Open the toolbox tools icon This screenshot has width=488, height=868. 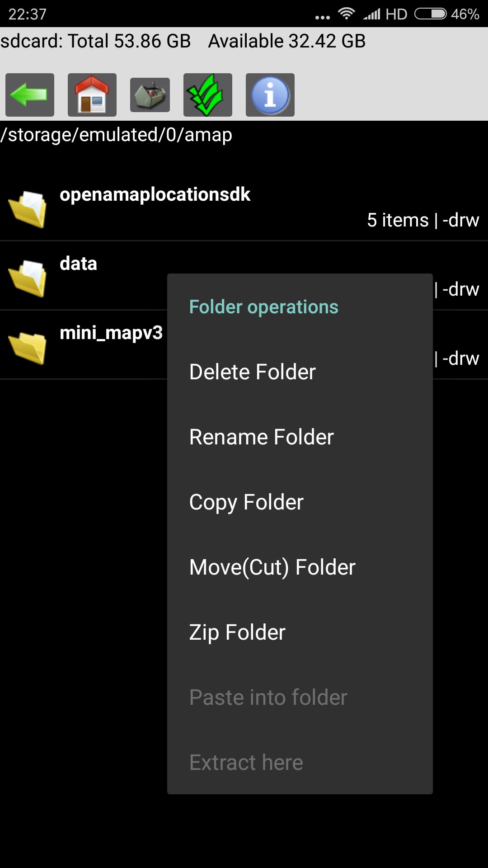pyautogui.click(x=150, y=95)
